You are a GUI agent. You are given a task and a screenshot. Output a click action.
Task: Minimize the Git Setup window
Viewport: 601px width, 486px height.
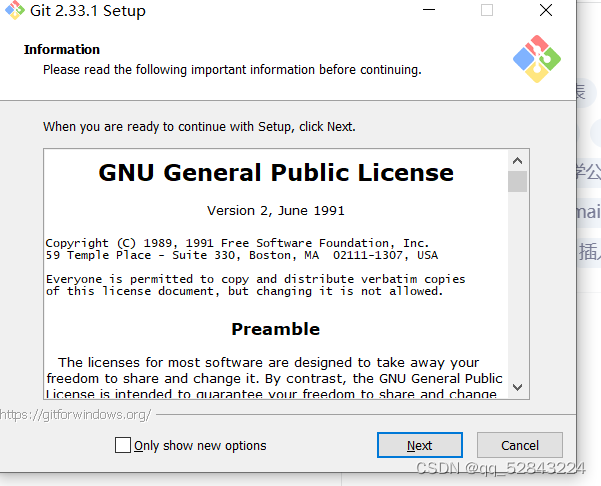429,10
